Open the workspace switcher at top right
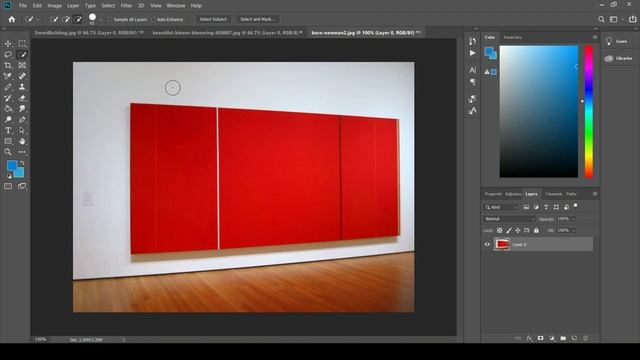 click(x=614, y=19)
